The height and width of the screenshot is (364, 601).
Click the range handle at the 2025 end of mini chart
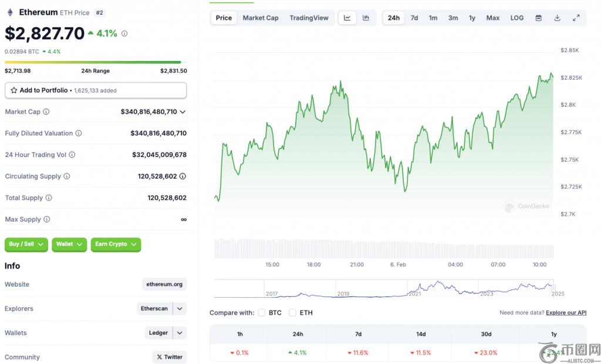pos(553,288)
